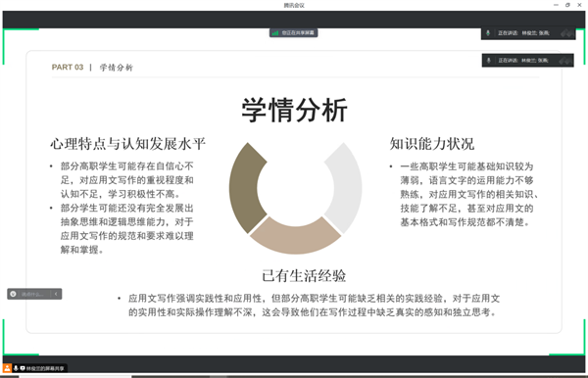Click the 您正在共享屏幕 sharing status indicator
The image size is (588, 378).
pos(294,33)
